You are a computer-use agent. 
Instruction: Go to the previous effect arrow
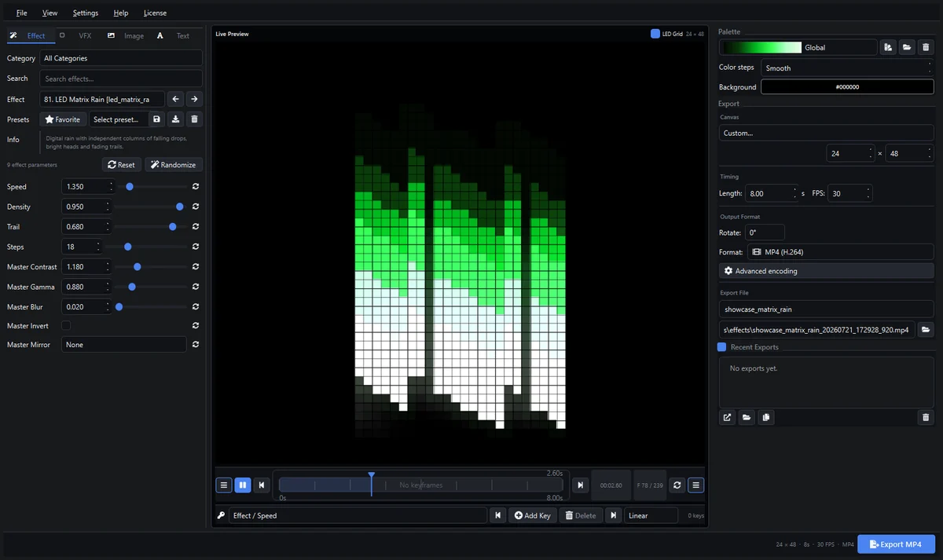click(176, 99)
